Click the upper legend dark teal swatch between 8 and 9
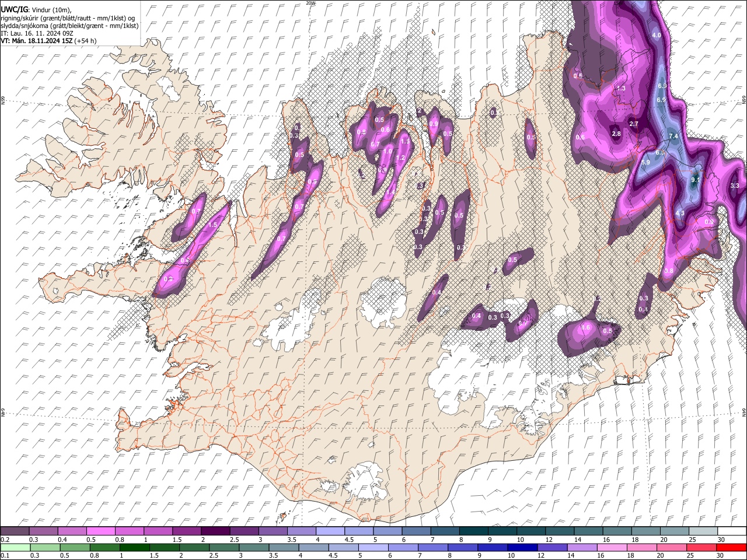 [x=473, y=531]
